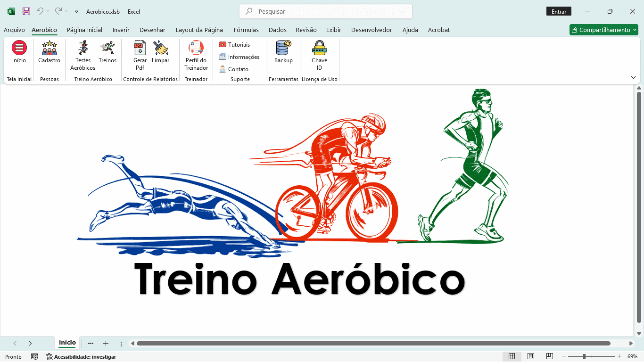
Task: Switch to the Layout da Página tab
Action: (199, 30)
